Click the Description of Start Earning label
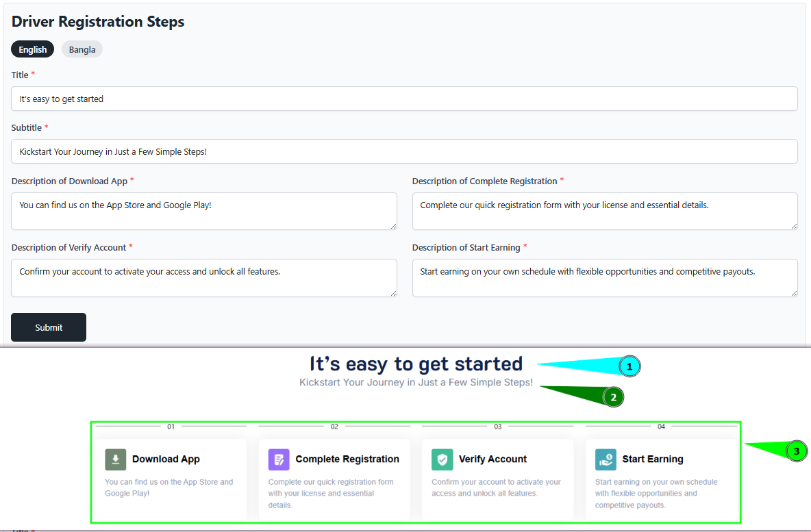 [x=466, y=248]
